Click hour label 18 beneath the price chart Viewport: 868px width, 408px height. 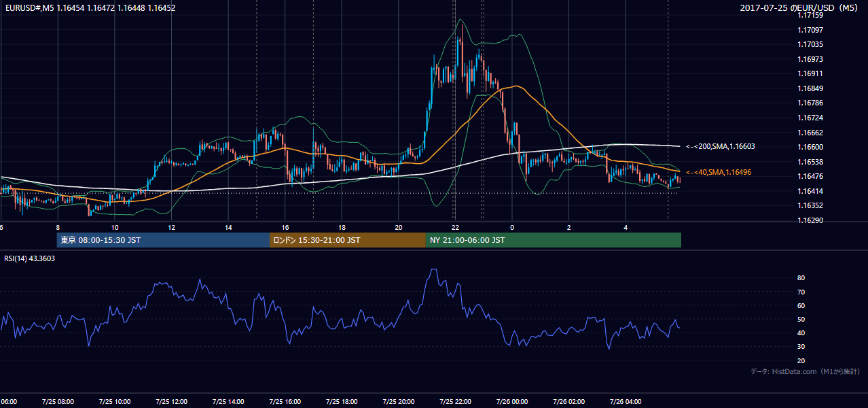coord(342,227)
